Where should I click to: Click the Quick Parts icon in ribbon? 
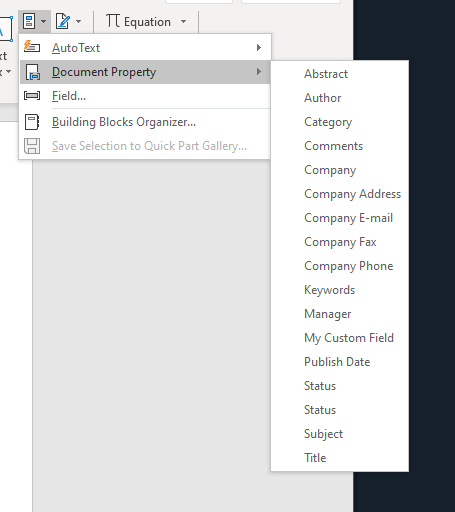[x=29, y=21]
